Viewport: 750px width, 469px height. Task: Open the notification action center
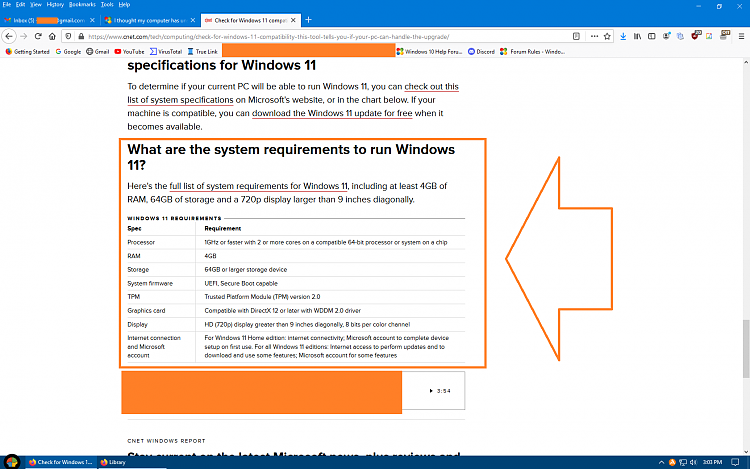(735, 462)
